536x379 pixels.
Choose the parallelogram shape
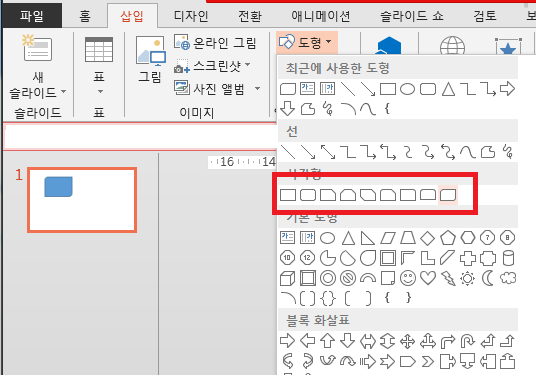[x=388, y=238]
